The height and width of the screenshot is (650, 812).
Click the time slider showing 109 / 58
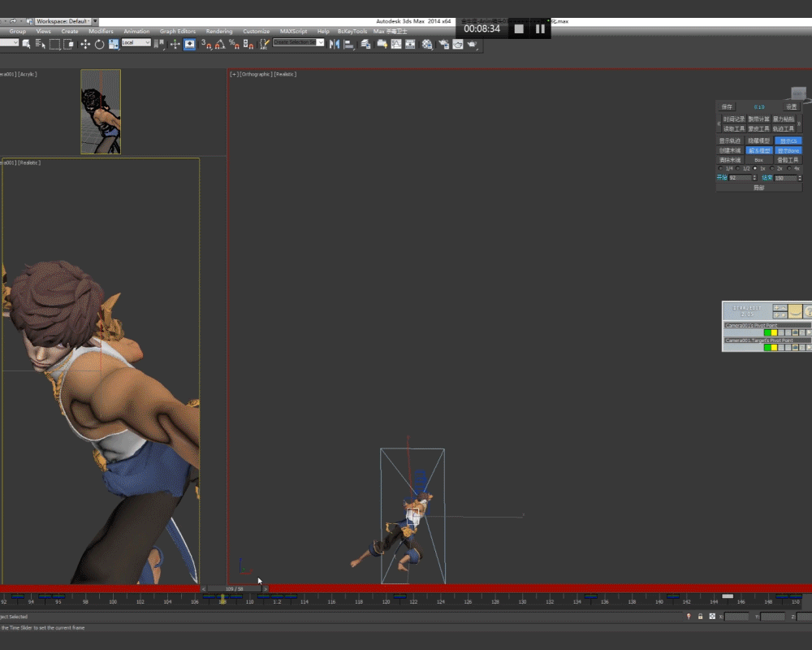235,589
